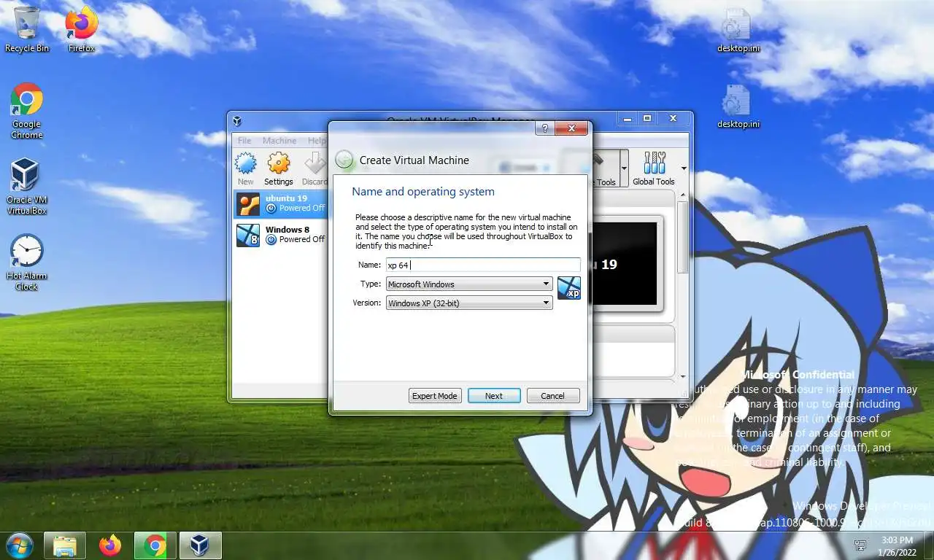
Task: Expand the Machine Tools dropdown arrow
Action: coord(625,168)
